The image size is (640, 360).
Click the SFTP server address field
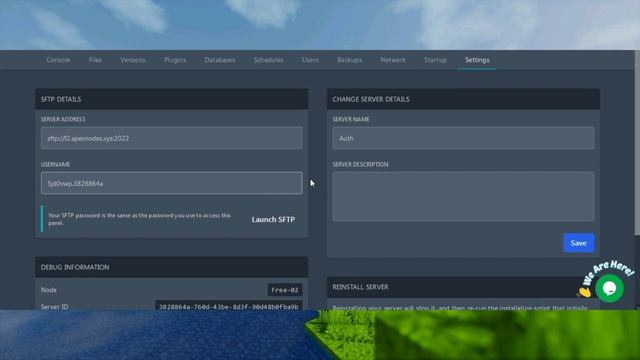pos(171,138)
